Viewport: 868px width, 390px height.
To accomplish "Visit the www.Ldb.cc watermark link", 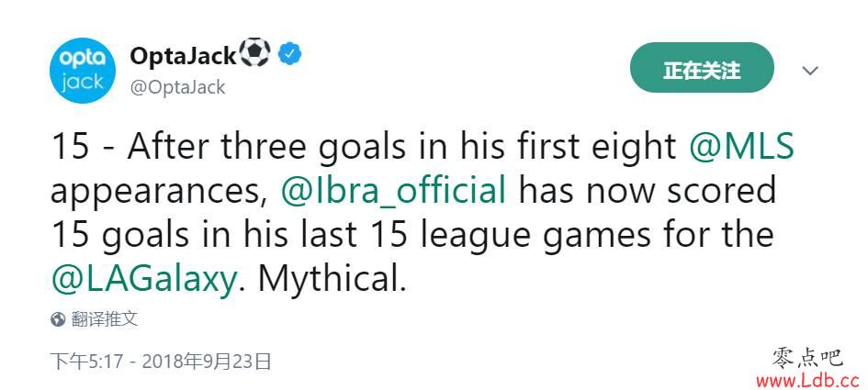I will 807,380.
